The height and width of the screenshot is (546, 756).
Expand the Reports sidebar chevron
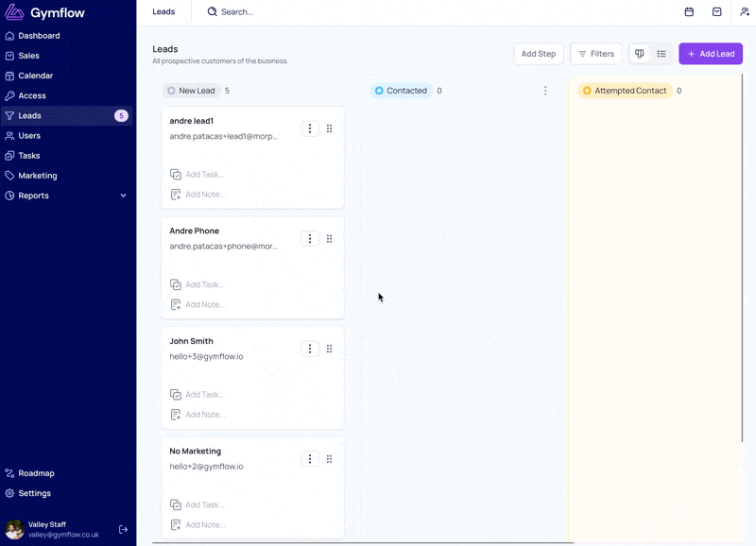124,196
